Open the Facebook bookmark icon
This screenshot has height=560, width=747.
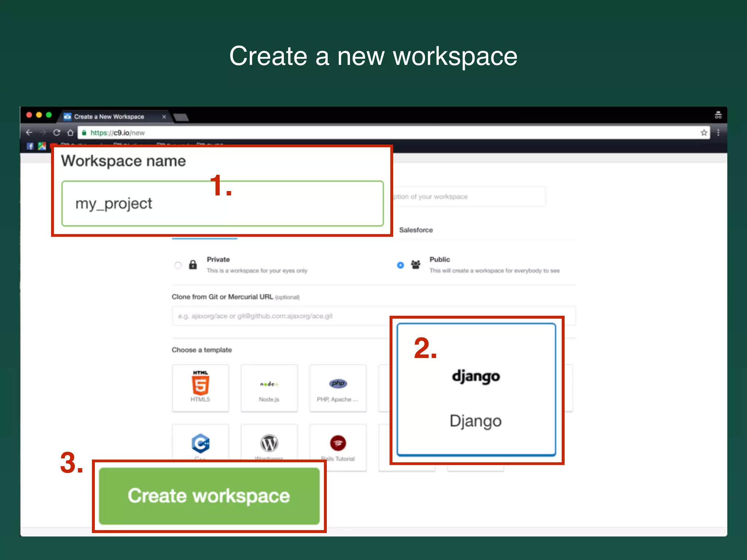pos(30,146)
